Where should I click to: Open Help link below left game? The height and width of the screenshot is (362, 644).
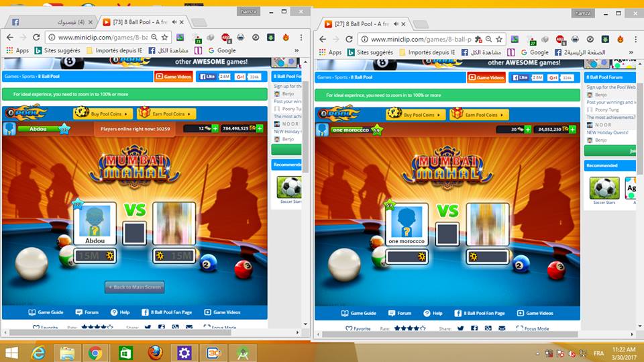point(120,312)
